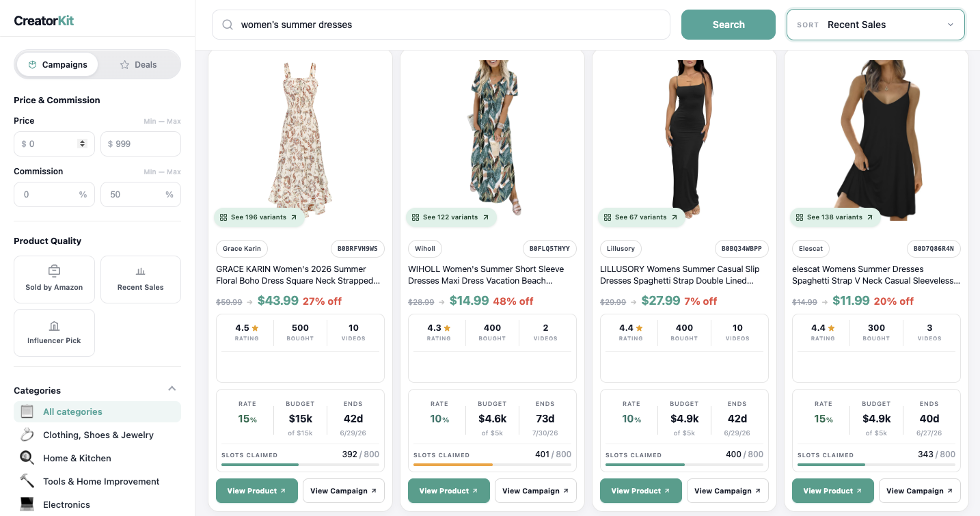Click the Clothing, Shoes & Jewelry ring icon

point(27,435)
